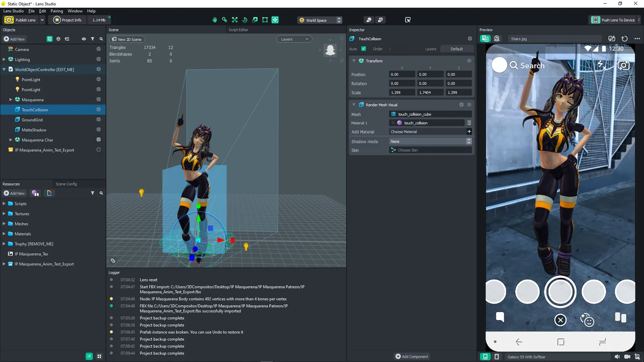Click the trash icon beside touch_collision material
The image size is (644, 362).
pyautogui.click(x=469, y=123)
